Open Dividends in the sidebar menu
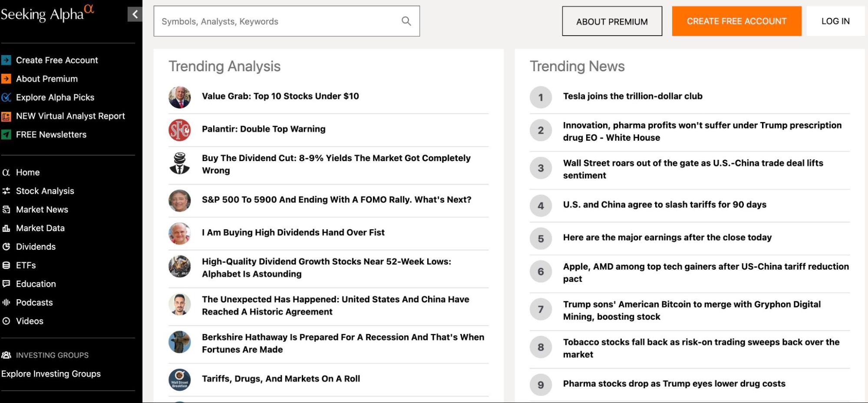Viewport: 868px width, 403px height. (x=36, y=247)
